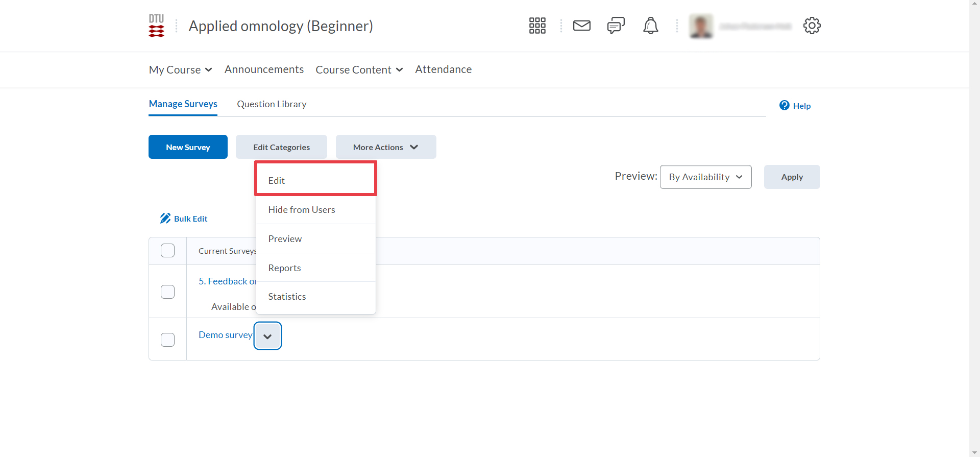The image size is (980, 457).
Task: Open the notifications bell icon
Action: click(650, 26)
